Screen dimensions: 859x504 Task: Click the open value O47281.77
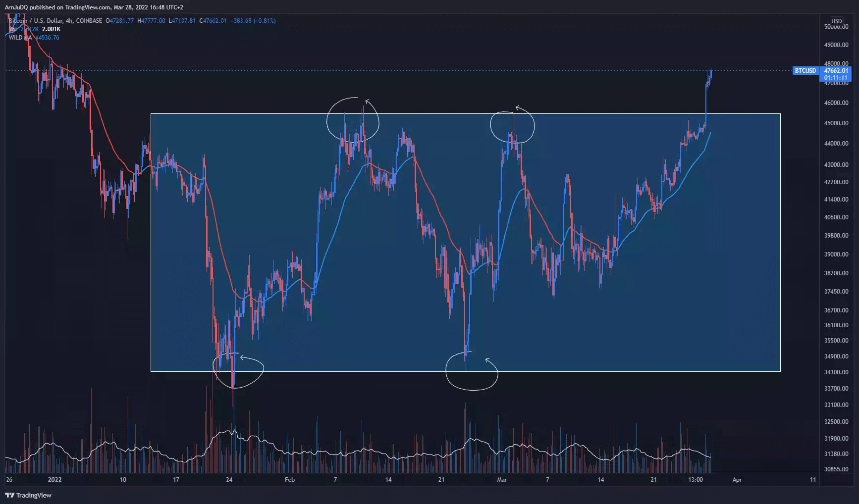pos(120,21)
